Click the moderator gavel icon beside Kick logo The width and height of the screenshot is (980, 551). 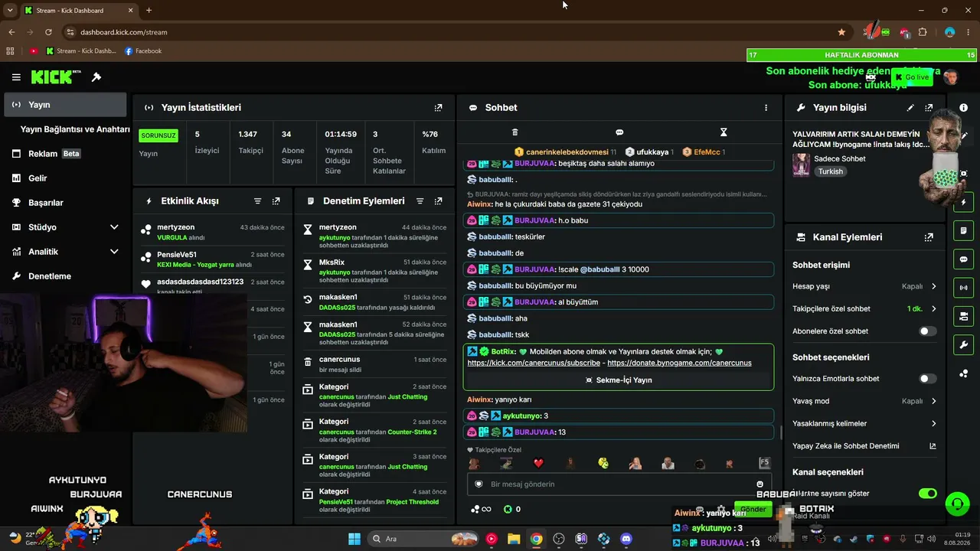[96, 77]
